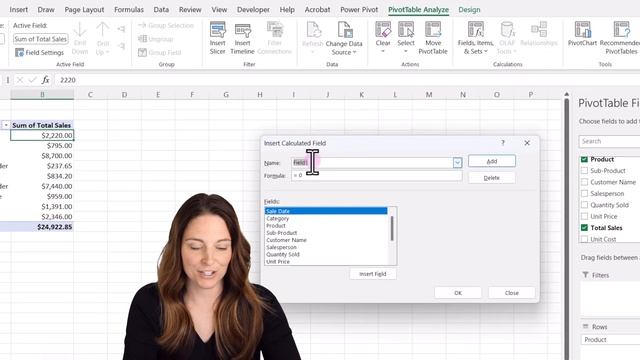Open the View ribbon tab
Image resolution: width=640 pixels, height=360 pixels.
click(219, 9)
